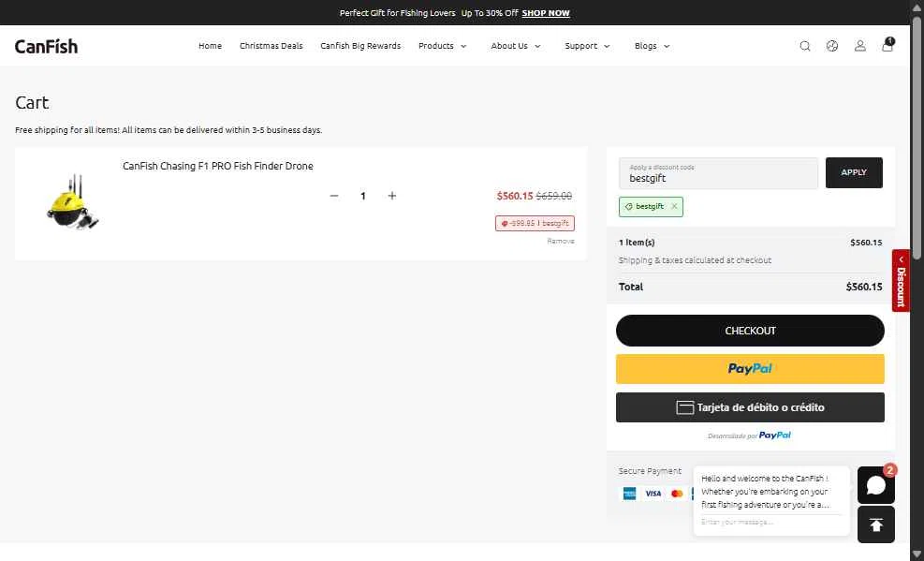Open the Christmas Deals menu item

pos(271,46)
